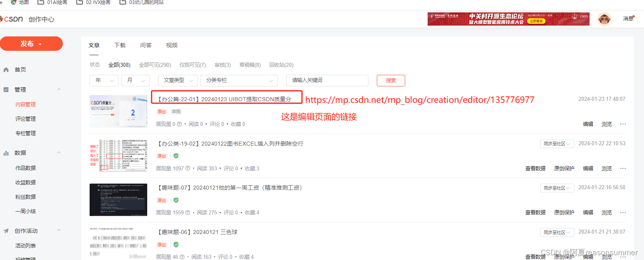Open the 文章类型 dropdown

178,80
